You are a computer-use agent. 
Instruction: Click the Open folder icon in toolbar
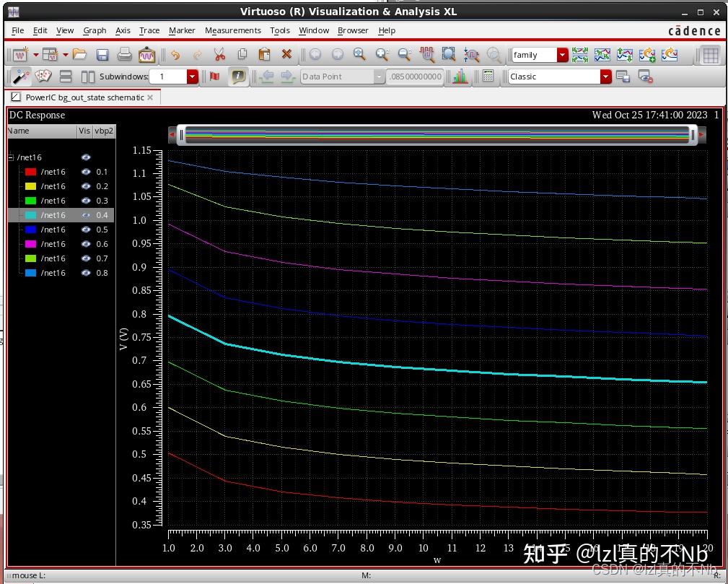80,55
